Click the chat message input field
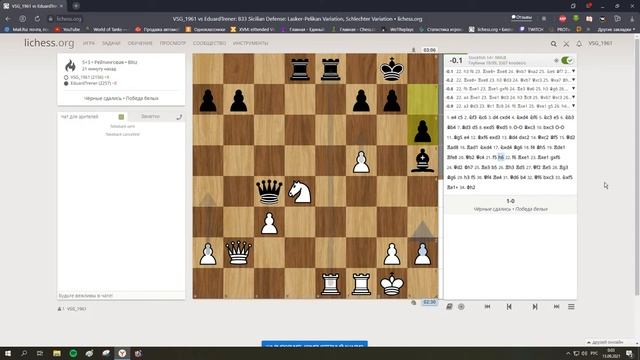640x360 pixels. pyautogui.click(x=121, y=296)
